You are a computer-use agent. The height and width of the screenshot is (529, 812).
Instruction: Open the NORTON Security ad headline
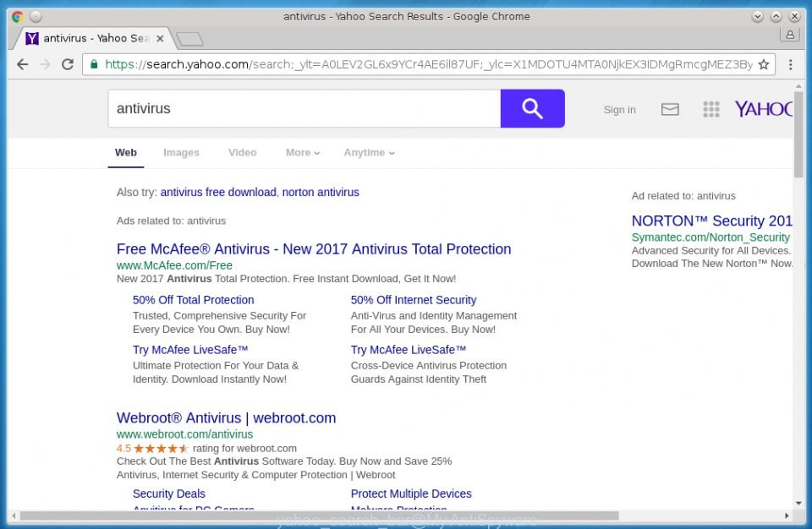tap(711, 221)
